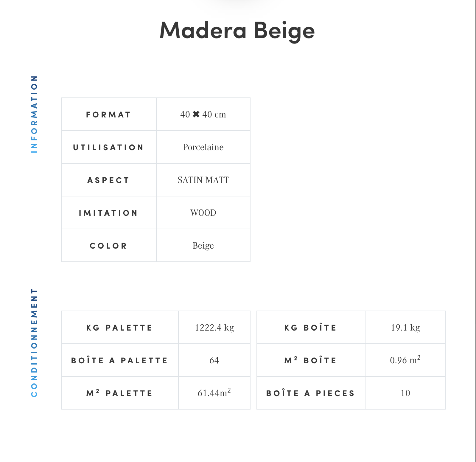
Task: Click the SATIN MATT aspect value
Action: point(203,180)
